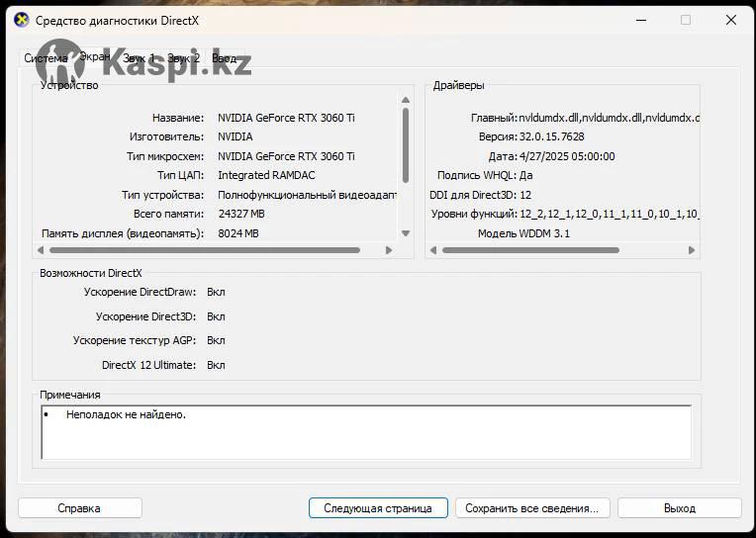Viewport: 756px width, 538px height.
Task: Click the device panel left scroll arrow
Action: tap(41, 250)
